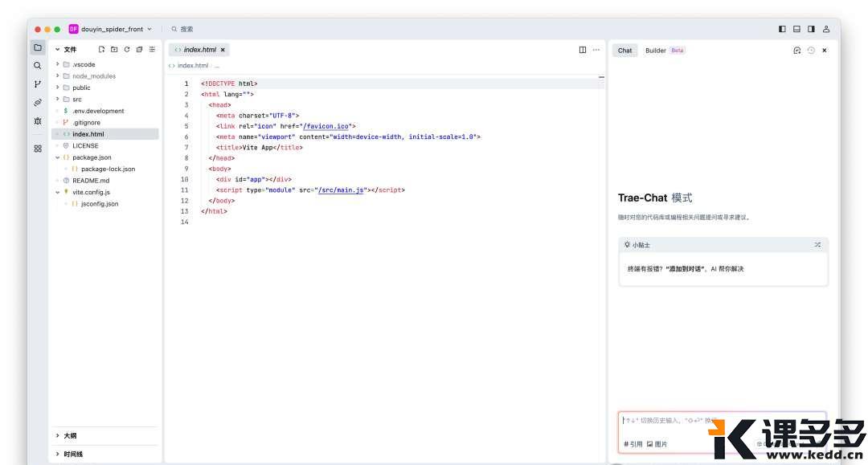The height and width of the screenshot is (465, 868).
Task: Switch to the Builder tab
Action: (656, 51)
